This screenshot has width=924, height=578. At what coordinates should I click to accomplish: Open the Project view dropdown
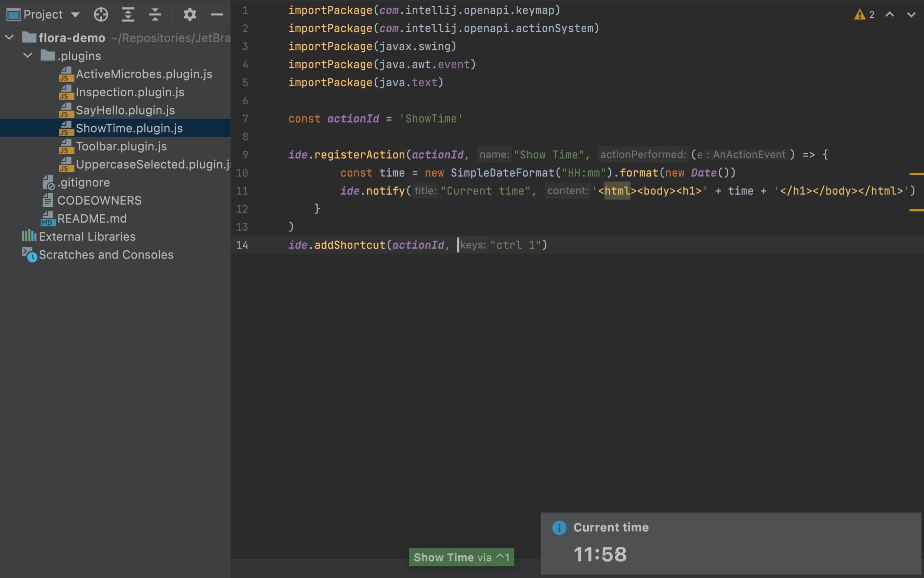click(x=75, y=15)
